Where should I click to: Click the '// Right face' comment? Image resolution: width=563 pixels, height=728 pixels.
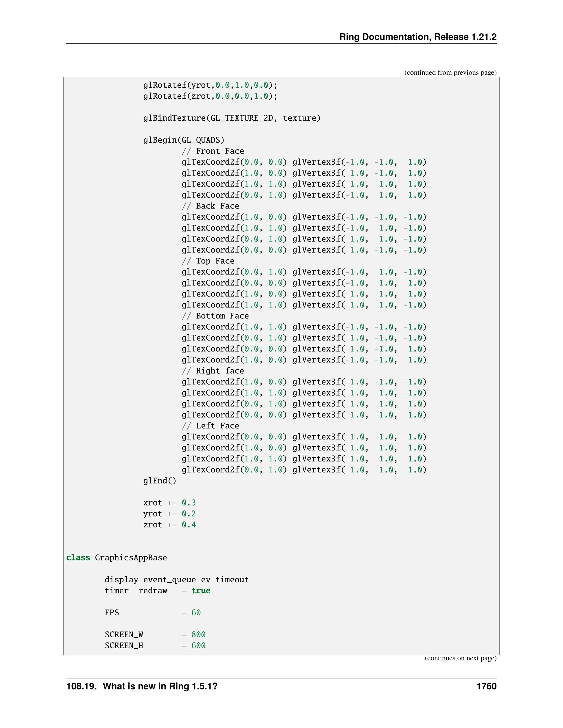coord(213,371)
